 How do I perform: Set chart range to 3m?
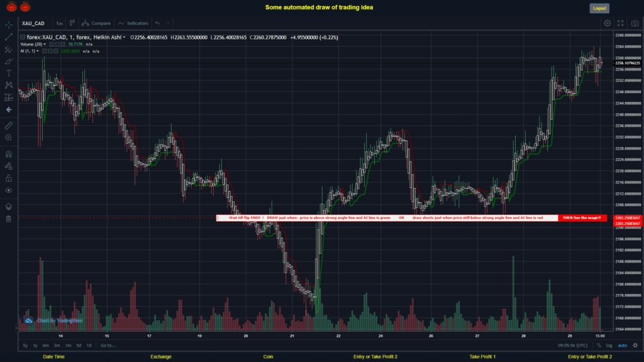[x=57, y=346]
